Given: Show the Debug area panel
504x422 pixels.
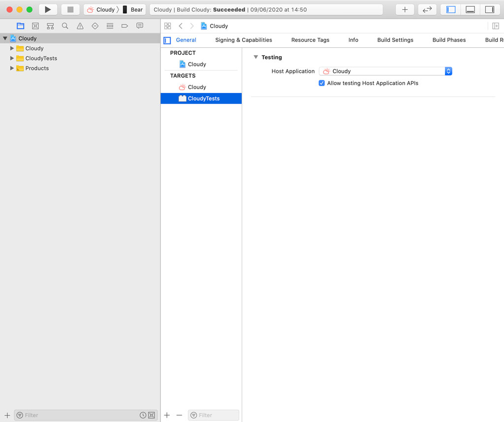Looking at the screenshot, I should click(470, 10).
